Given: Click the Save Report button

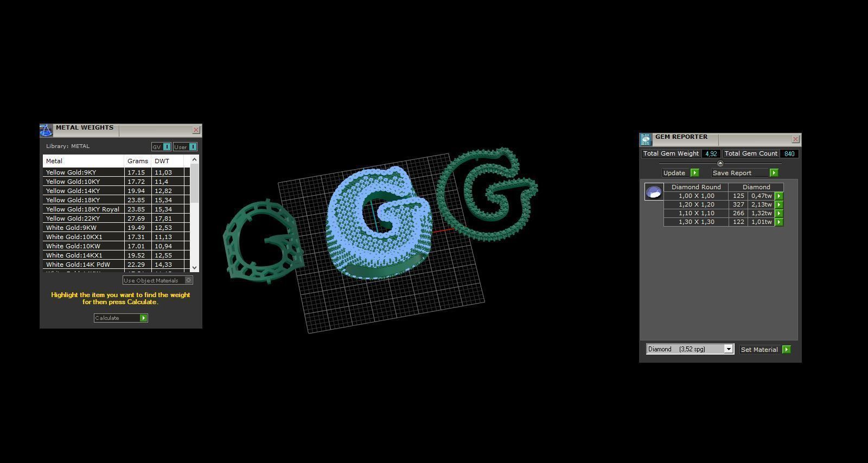Looking at the screenshot, I should pyautogui.click(x=744, y=172).
